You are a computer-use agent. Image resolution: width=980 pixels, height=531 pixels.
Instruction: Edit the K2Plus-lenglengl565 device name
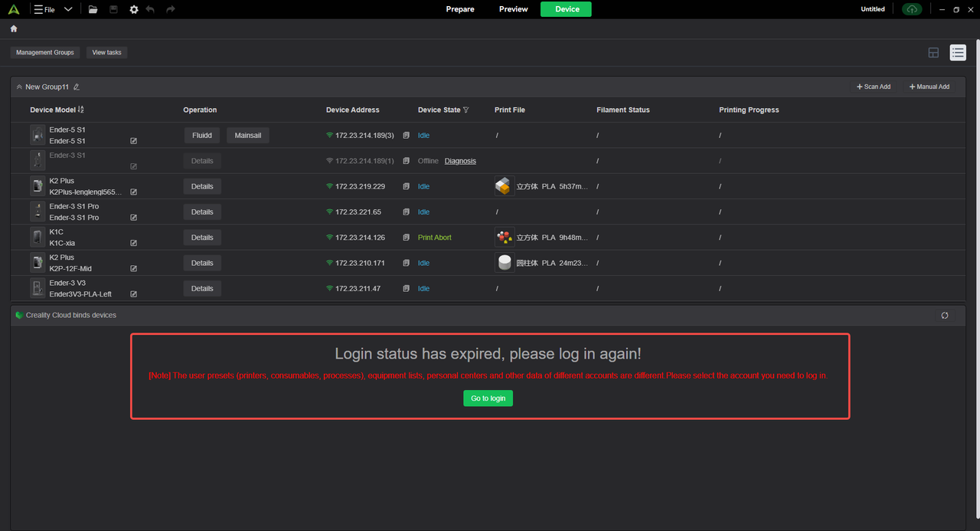click(133, 192)
